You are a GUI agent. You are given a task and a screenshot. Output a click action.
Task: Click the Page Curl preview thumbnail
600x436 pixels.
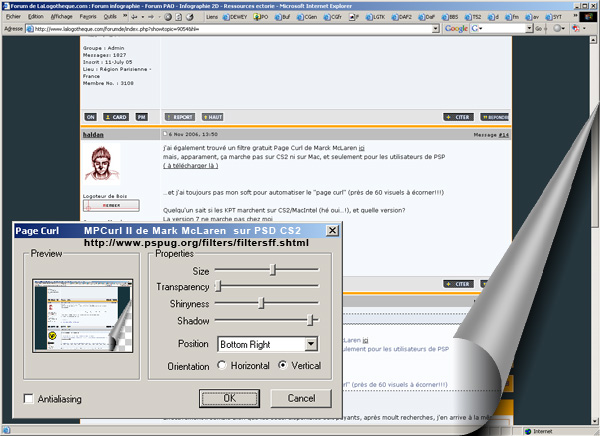point(83,316)
